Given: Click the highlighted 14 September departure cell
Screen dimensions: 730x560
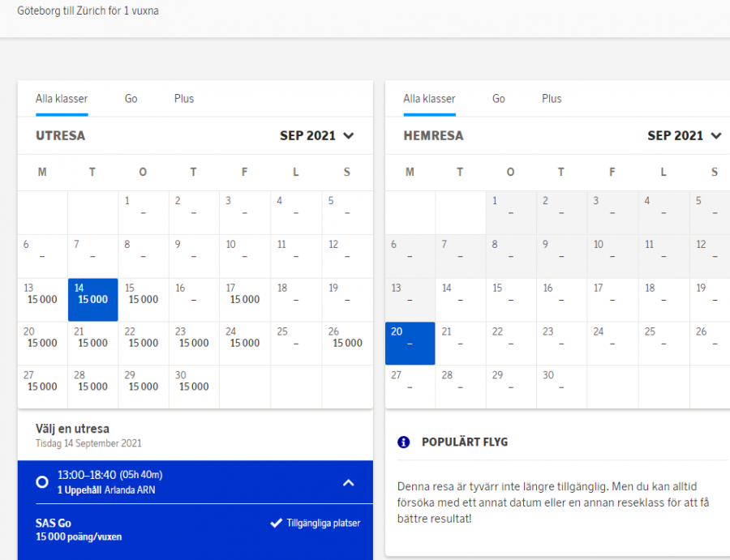Looking at the screenshot, I should pyautogui.click(x=93, y=300).
